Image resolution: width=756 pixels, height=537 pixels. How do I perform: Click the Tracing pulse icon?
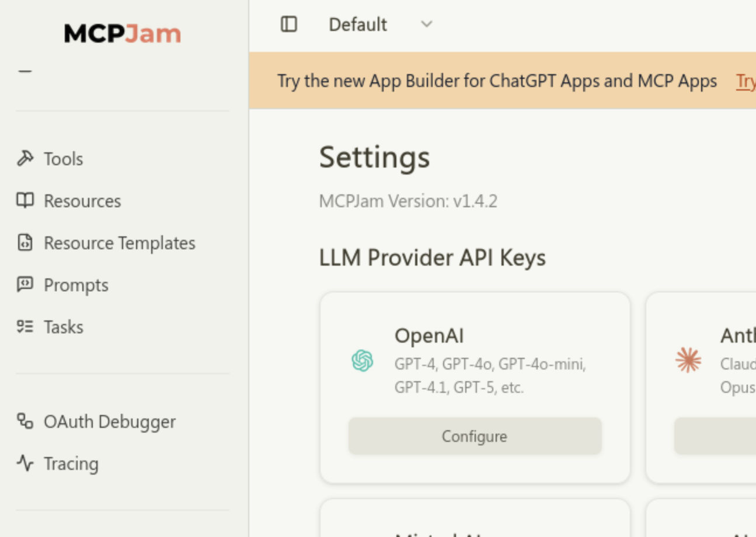click(x=25, y=463)
